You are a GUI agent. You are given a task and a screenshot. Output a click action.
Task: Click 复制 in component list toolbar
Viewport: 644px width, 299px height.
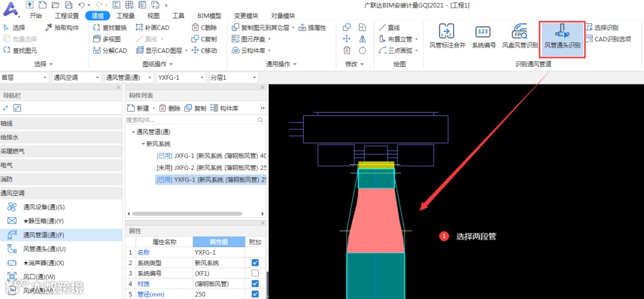click(196, 108)
